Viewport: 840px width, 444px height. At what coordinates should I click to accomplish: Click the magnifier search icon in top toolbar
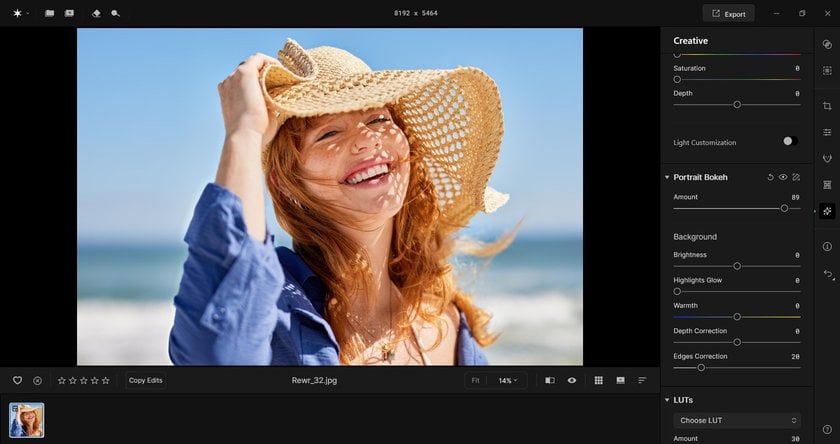pyautogui.click(x=115, y=13)
